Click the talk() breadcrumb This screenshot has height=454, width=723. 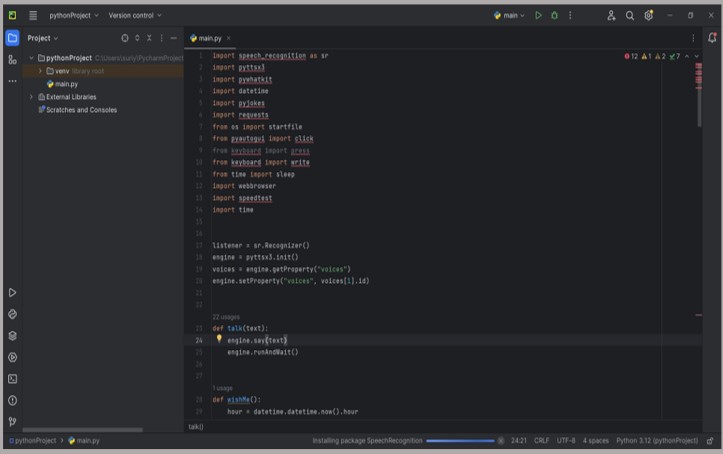196,427
